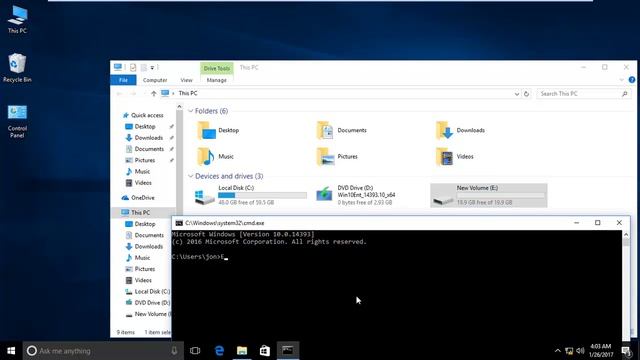Click the Windows Start button
Viewport: 640px width, 360px height.
(x=11, y=351)
